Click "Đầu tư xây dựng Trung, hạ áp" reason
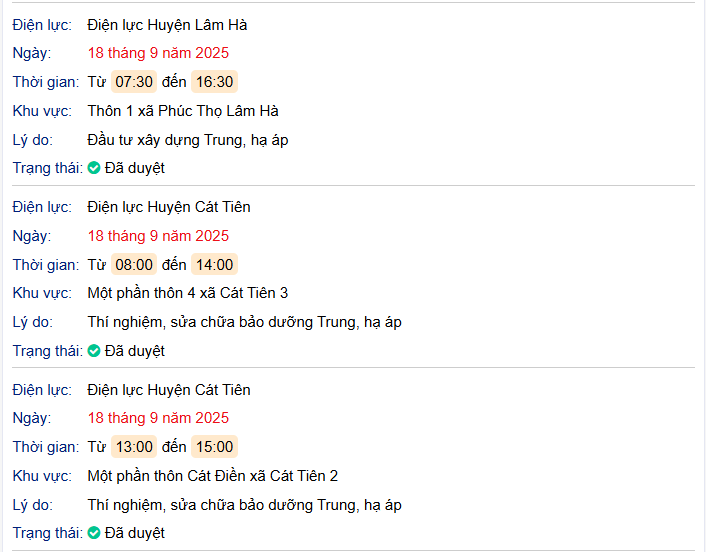 (188, 140)
